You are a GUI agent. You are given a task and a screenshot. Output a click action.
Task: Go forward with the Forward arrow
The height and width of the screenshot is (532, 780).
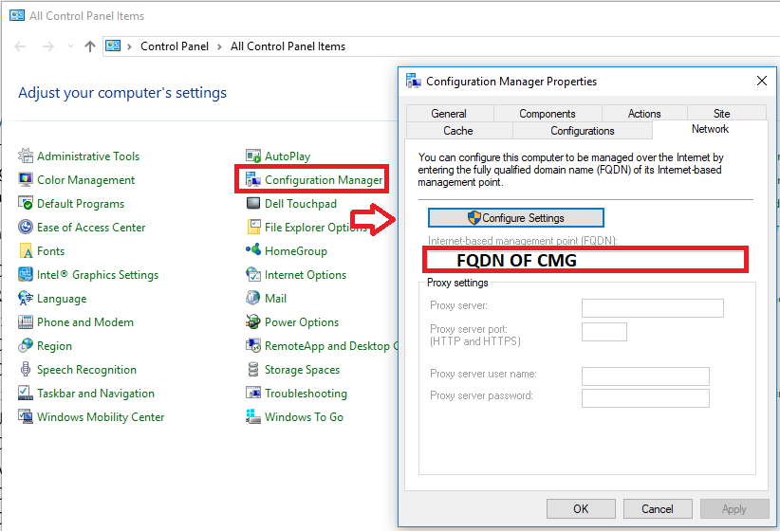(x=48, y=46)
